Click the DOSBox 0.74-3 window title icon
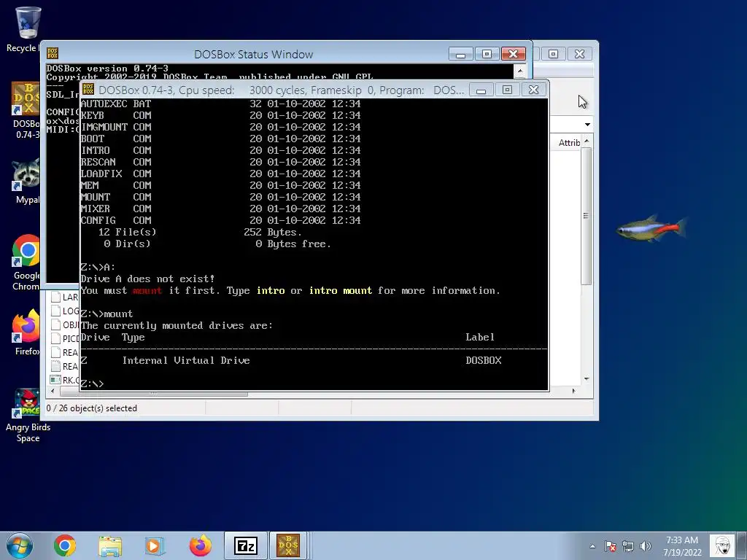Image resolution: width=747 pixels, height=560 pixels. [88, 89]
